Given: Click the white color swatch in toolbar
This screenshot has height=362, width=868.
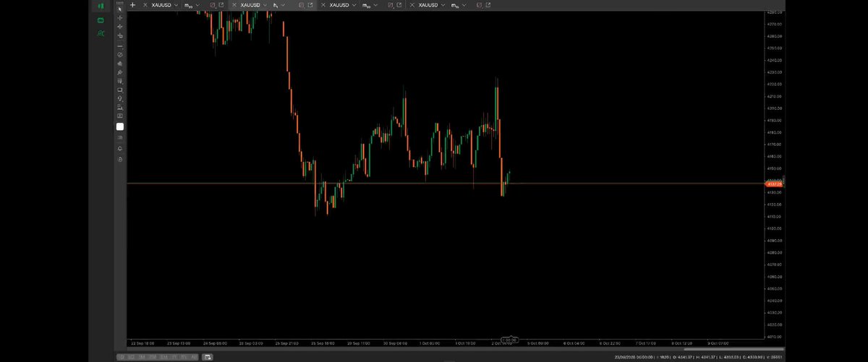Looking at the screenshot, I should (x=120, y=126).
